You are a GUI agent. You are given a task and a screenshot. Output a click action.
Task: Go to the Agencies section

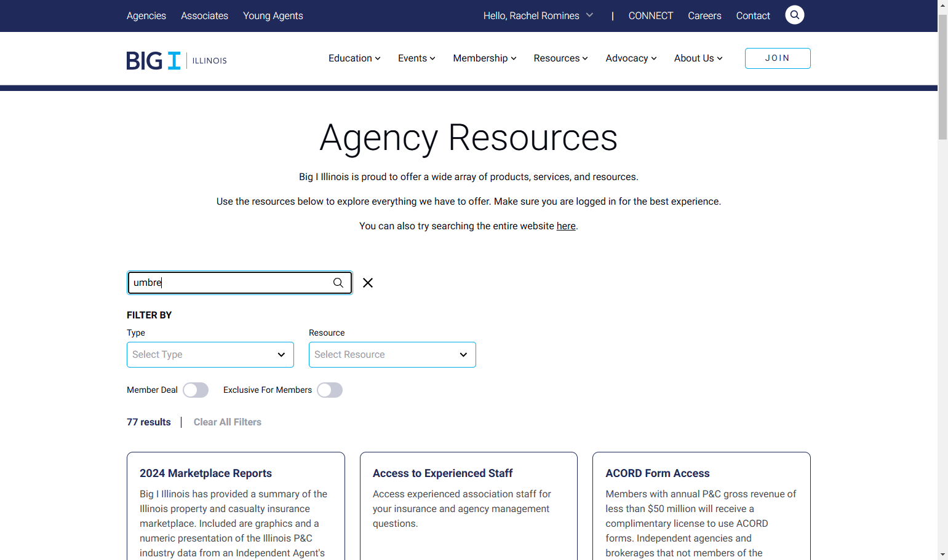click(x=146, y=15)
